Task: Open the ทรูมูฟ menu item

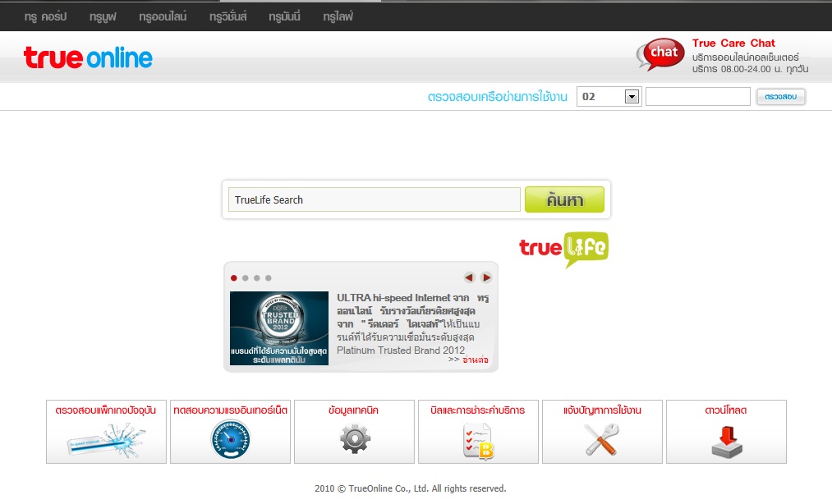Action: click(103, 16)
